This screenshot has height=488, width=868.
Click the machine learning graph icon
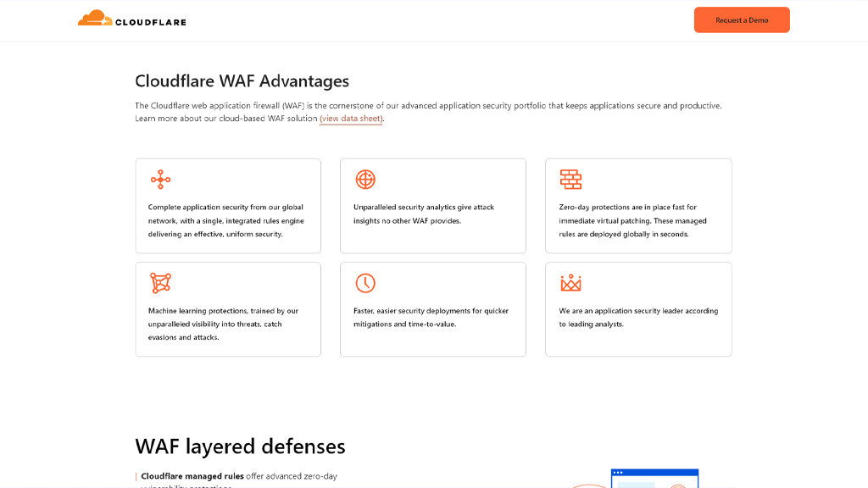pos(160,283)
